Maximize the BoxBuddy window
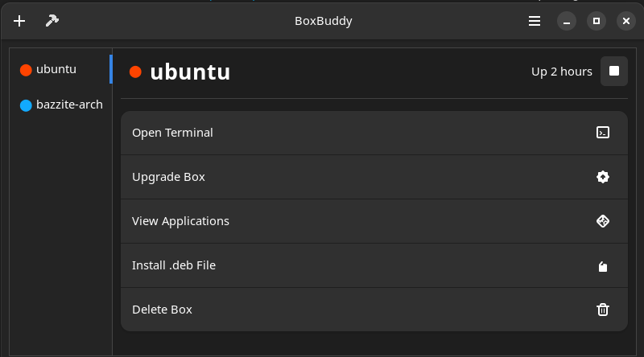This screenshot has width=644, height=357. tap(597, 21)
